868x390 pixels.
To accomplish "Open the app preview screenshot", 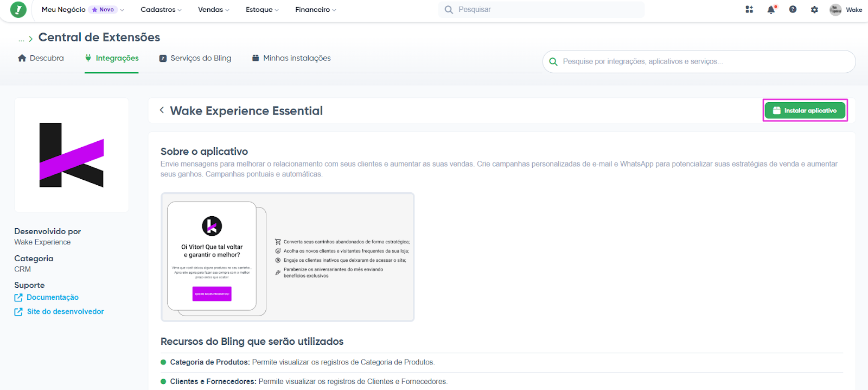I will coord(288,257).
